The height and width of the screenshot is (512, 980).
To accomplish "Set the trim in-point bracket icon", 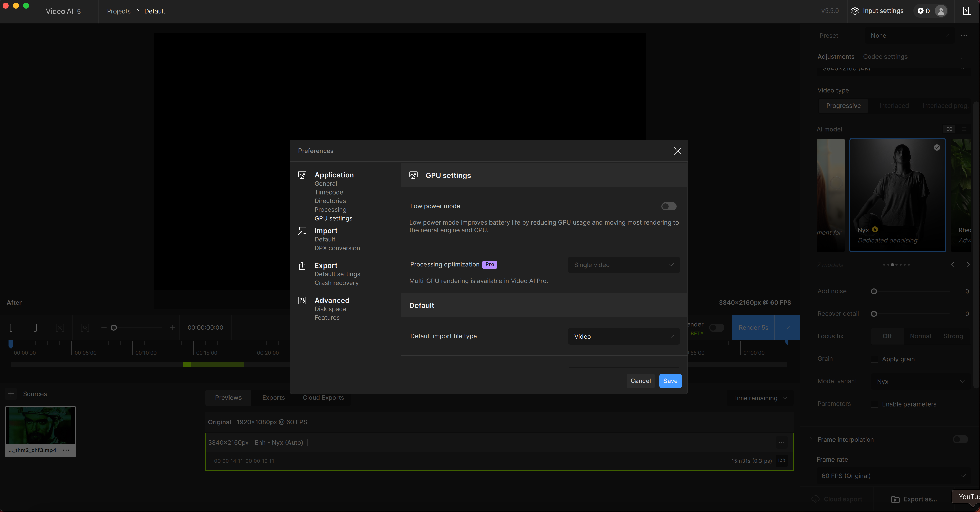I will pyautogui.click(x=11, y=328).
